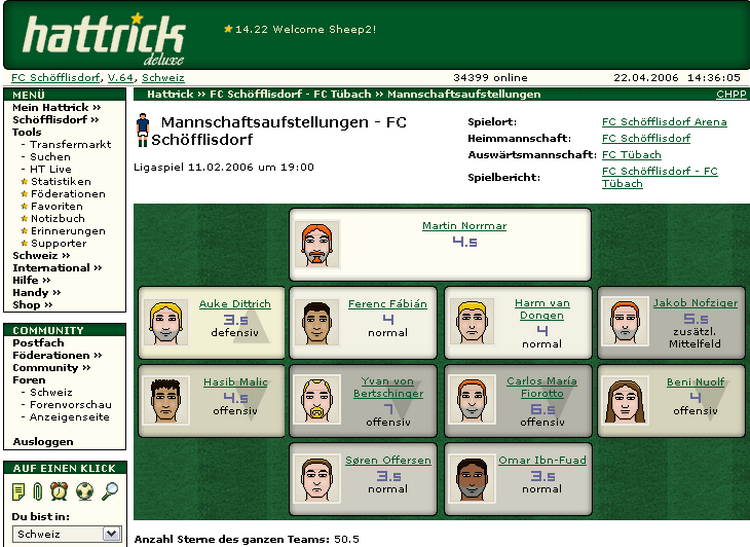Open Auke Dittrich player name link

(x=235, y=304)
